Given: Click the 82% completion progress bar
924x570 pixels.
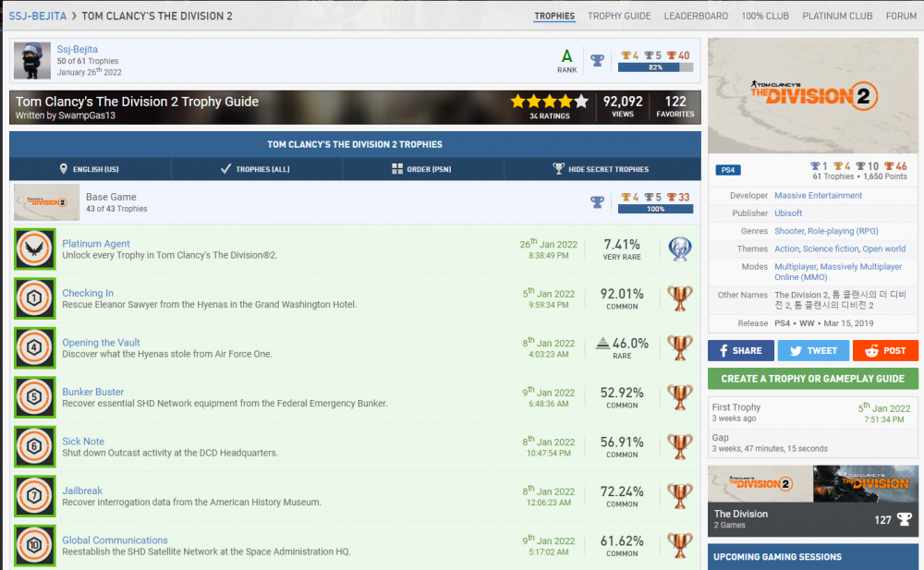Looking at the screenshot, I should click(655, 67).
